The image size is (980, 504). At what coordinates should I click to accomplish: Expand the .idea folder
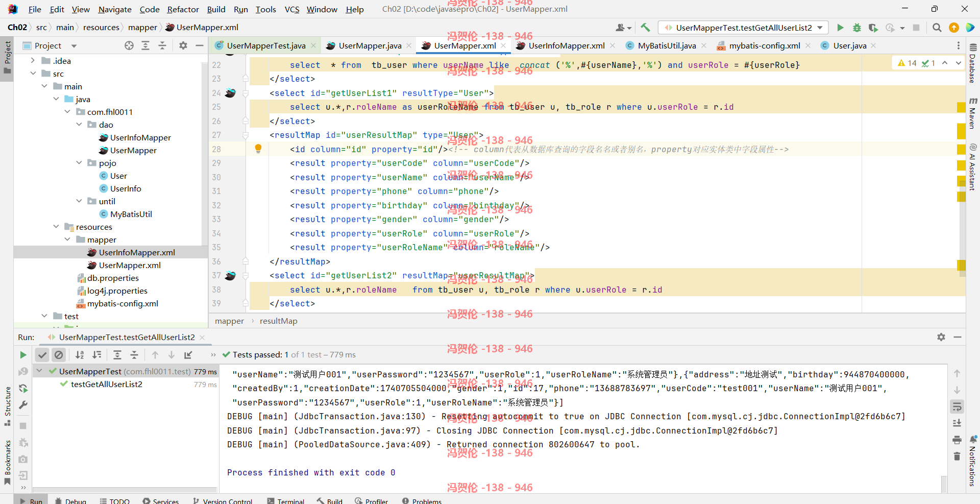coord(33,61)
